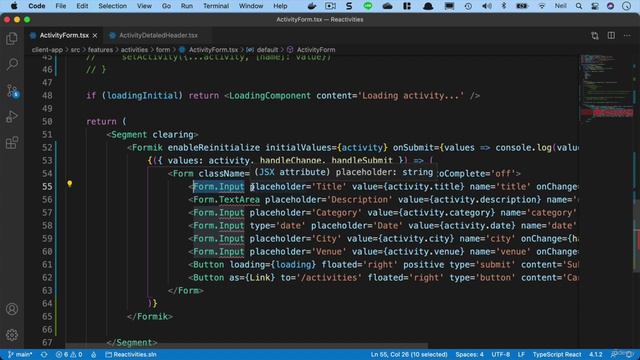Click the horizontal editor scrollbar
Viewport: 640px width, 360px height.
click(247, 345)
